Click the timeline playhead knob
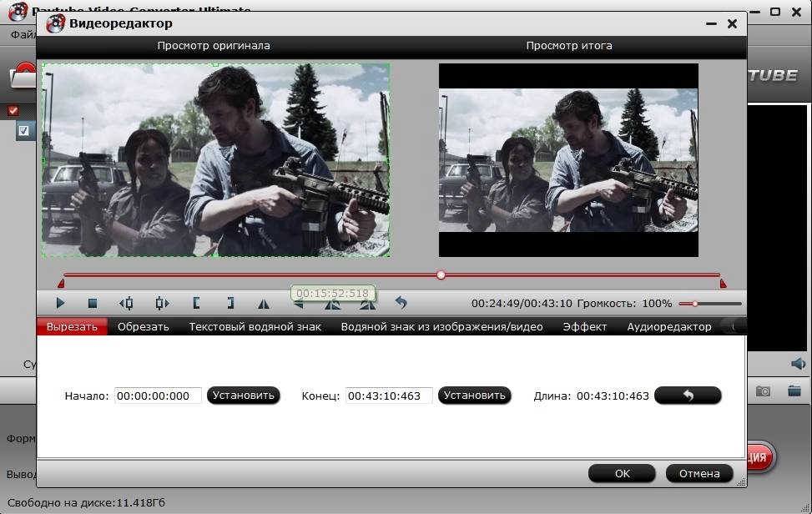Viewport: 812px width, 514px height. 441,275
